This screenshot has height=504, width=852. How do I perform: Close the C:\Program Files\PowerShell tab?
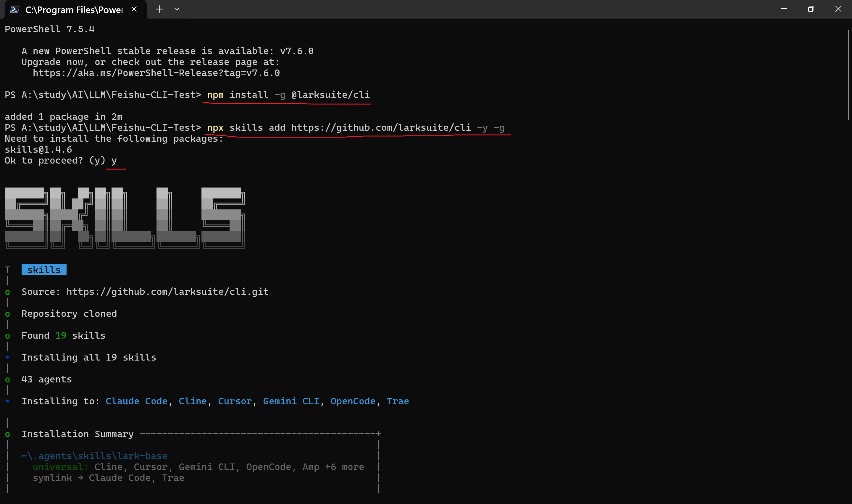[134, 9]
